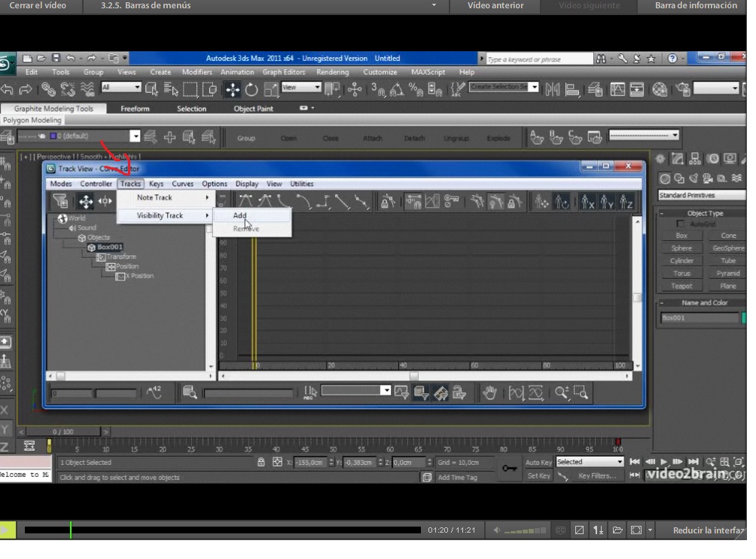Image resolution: width=756 pixels, height=559 pixels.
Task: Click Zoom tool magnifier in Track View
Action: coord(561,393)
